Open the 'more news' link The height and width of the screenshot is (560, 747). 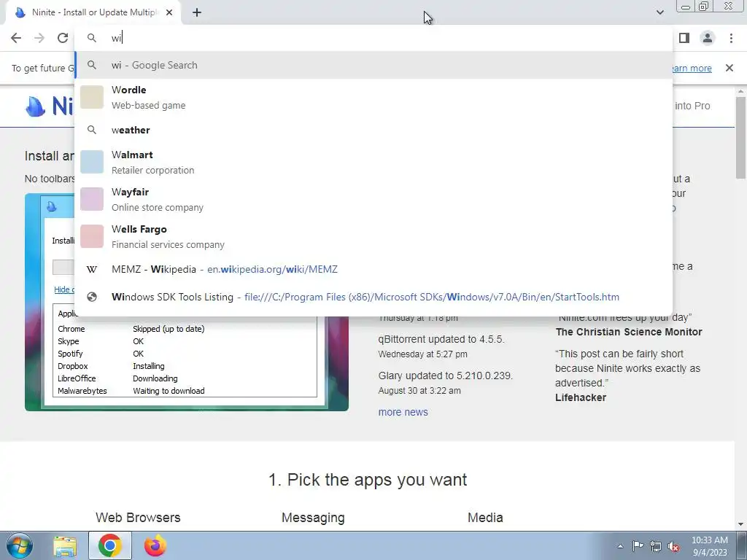(403, 412)
